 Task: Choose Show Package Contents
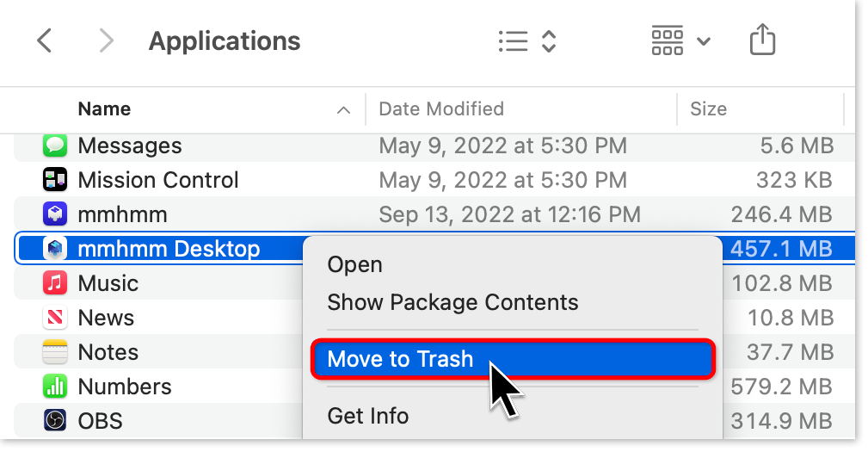452,302
